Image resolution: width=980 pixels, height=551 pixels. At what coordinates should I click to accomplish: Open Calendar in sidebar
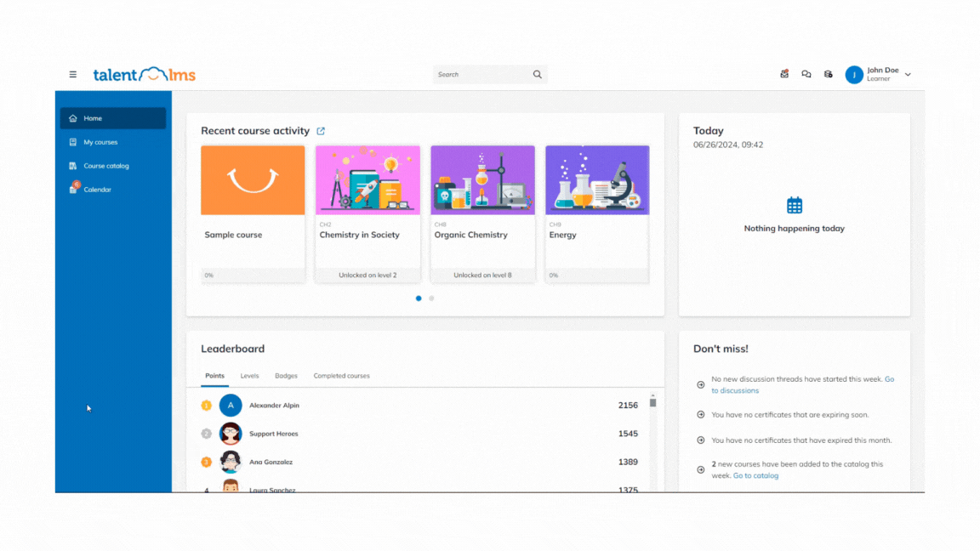click(x=97, y=190)
